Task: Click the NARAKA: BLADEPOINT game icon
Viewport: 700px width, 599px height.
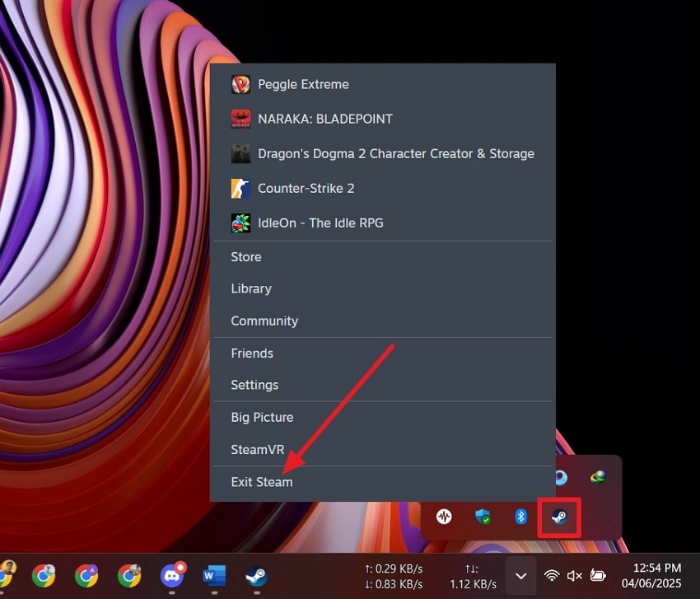Action: pos(240,119)
